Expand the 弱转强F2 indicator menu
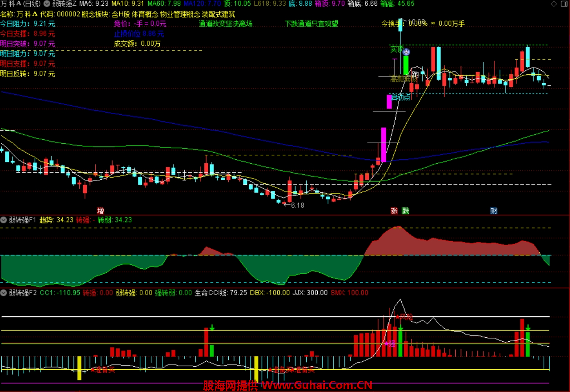This screenshot has height=392, width=570. pos(4,293)
